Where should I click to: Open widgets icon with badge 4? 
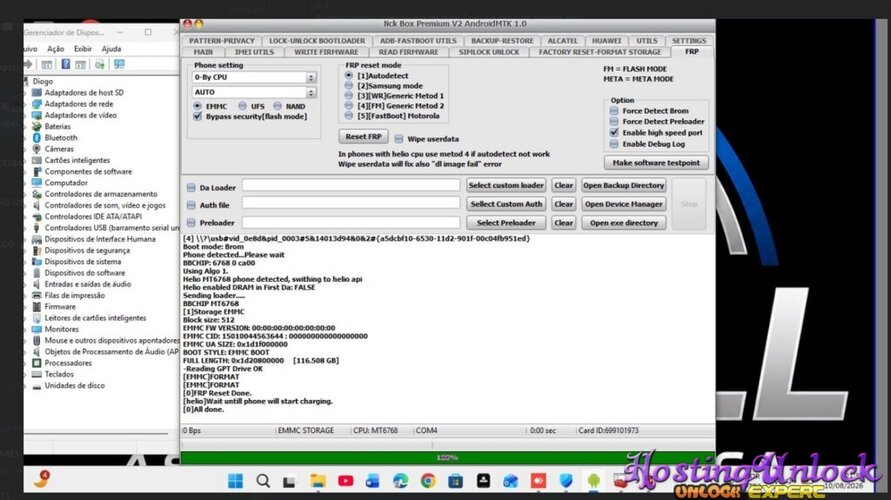click(x=41, y=478)
